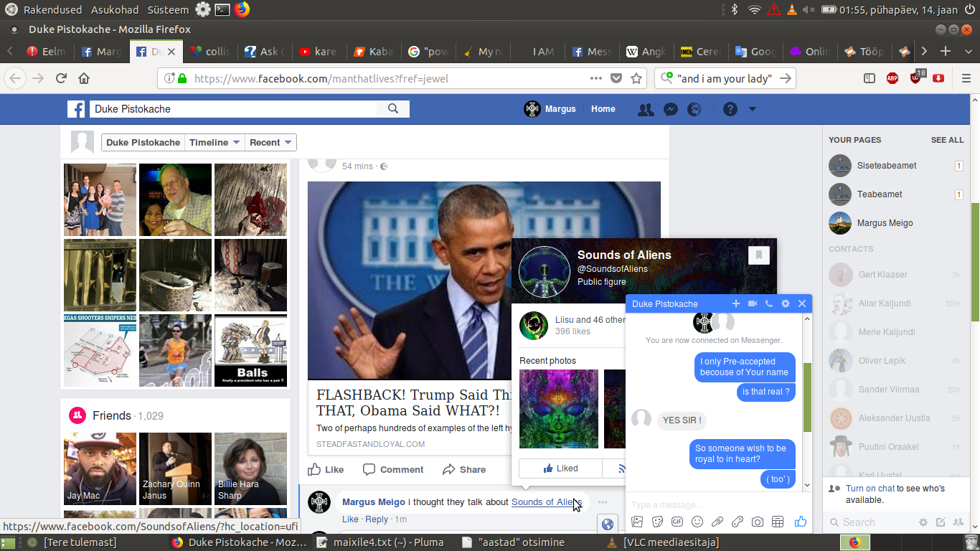Save page to Pocket icon in address bar
The image size is (980, 551).
point(616,78)
